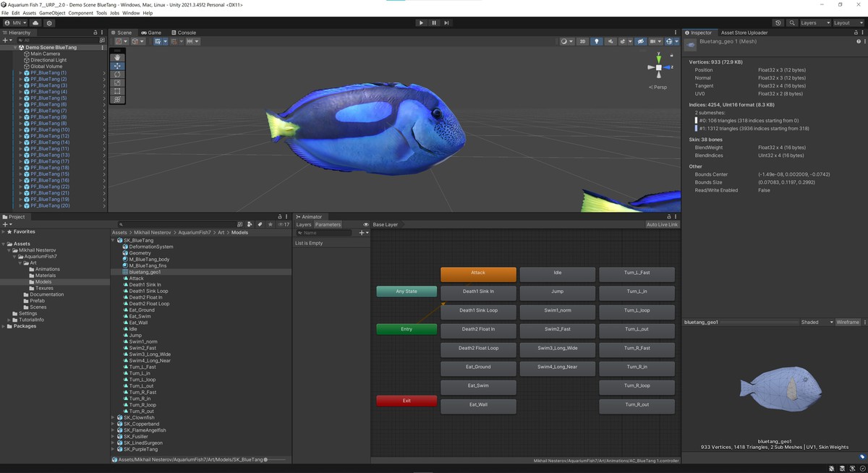Open Project create plus button
This screenshot has width=868, height=473.
tap(7, 225)
